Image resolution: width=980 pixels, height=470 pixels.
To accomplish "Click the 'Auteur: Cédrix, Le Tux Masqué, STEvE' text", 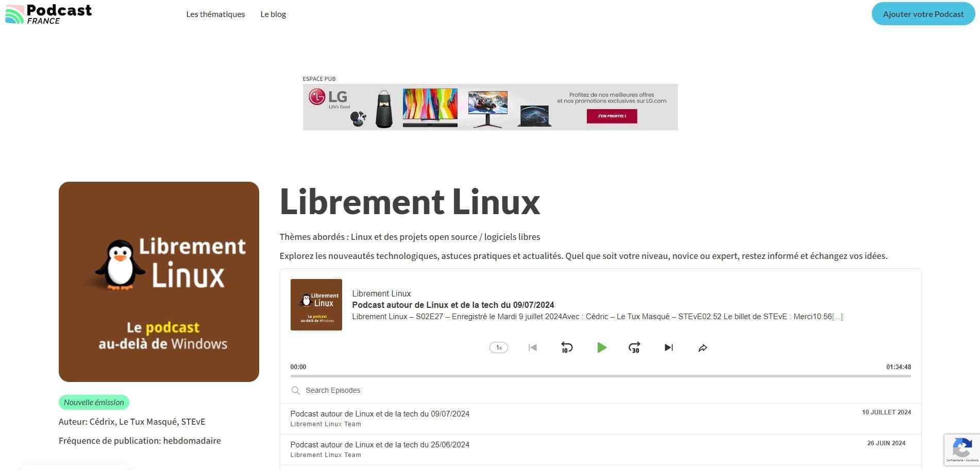I will click(132, 422).
